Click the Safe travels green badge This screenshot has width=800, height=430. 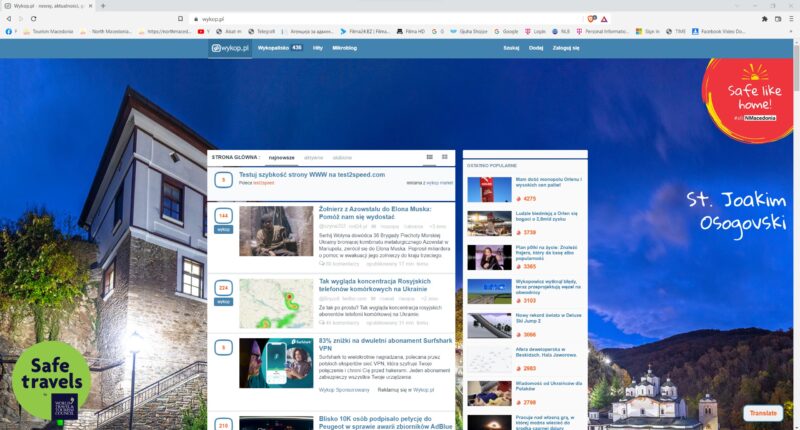coord(51,381)
